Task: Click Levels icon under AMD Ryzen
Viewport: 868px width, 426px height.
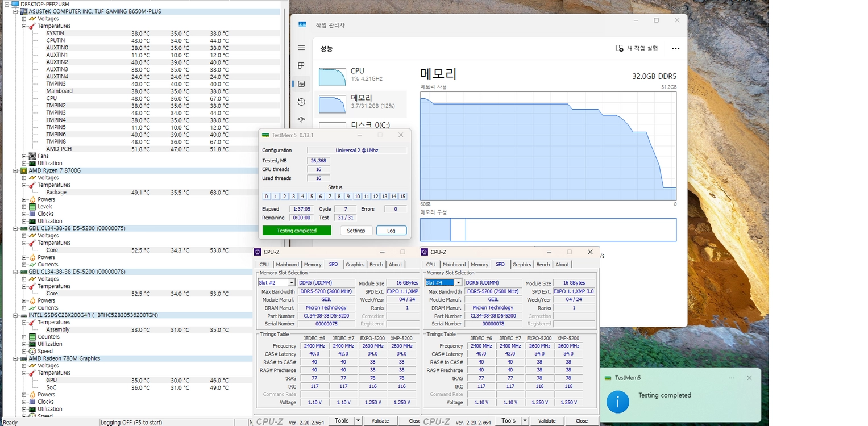Action: 32,207
